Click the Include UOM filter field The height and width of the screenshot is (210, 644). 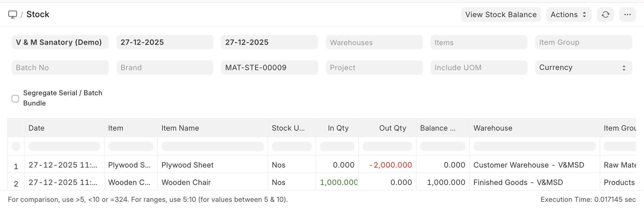click(479, 68)
